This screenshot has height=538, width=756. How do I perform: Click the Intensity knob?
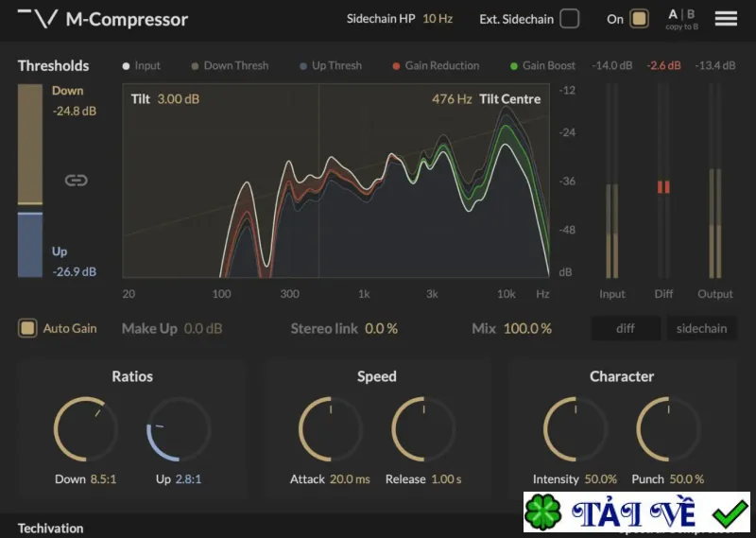[576, 429]
